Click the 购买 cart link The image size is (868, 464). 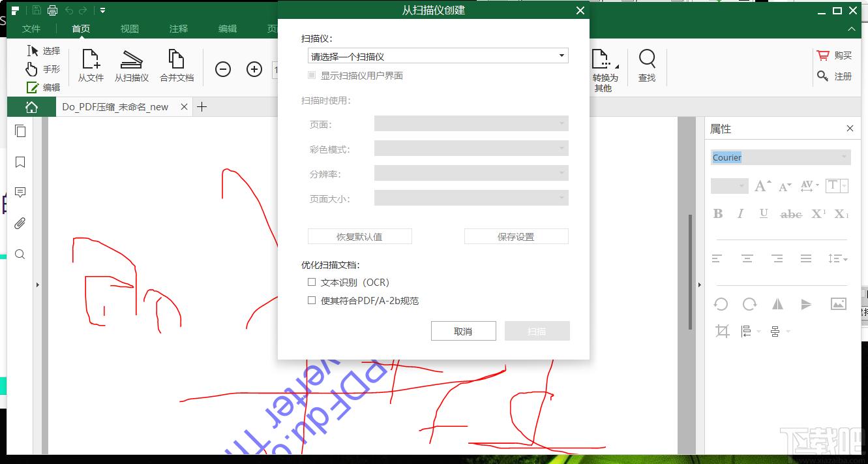coord(834,55)
